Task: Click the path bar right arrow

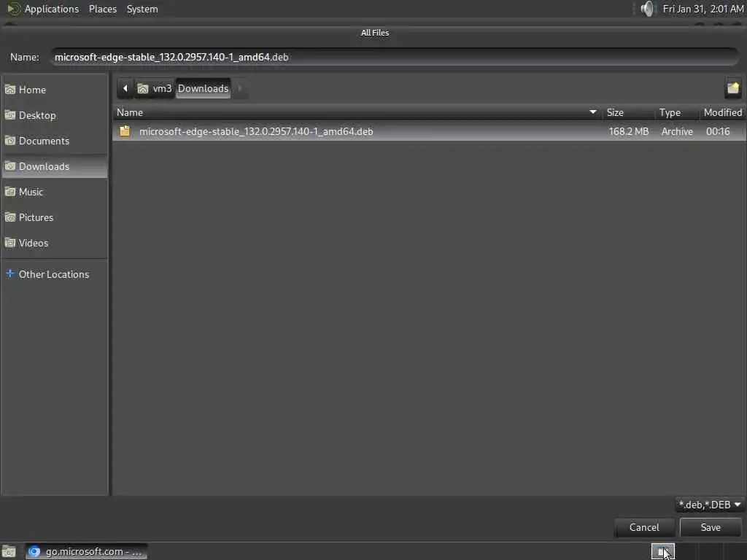Action: [240, 88]
